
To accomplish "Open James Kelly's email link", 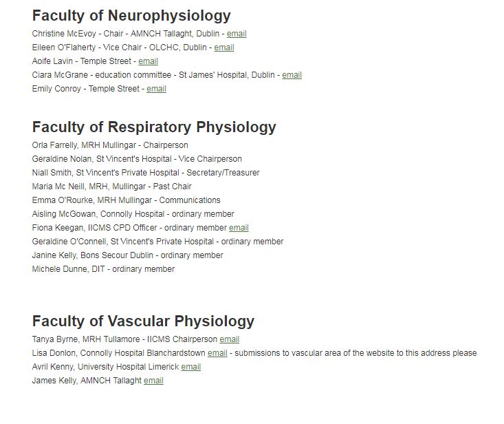I will pos(153,381).
